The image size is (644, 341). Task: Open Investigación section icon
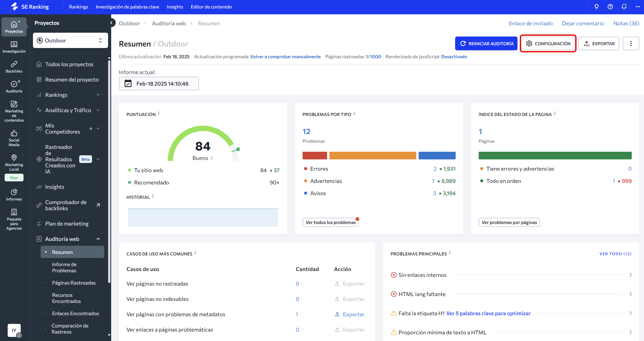(x=14, y=47)
